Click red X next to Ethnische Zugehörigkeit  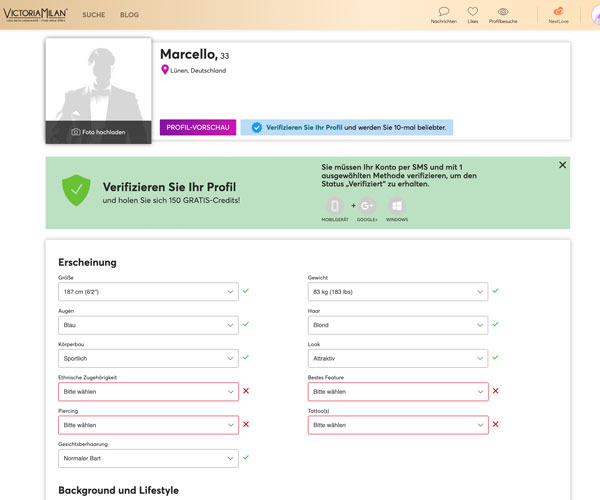(246, 391)
